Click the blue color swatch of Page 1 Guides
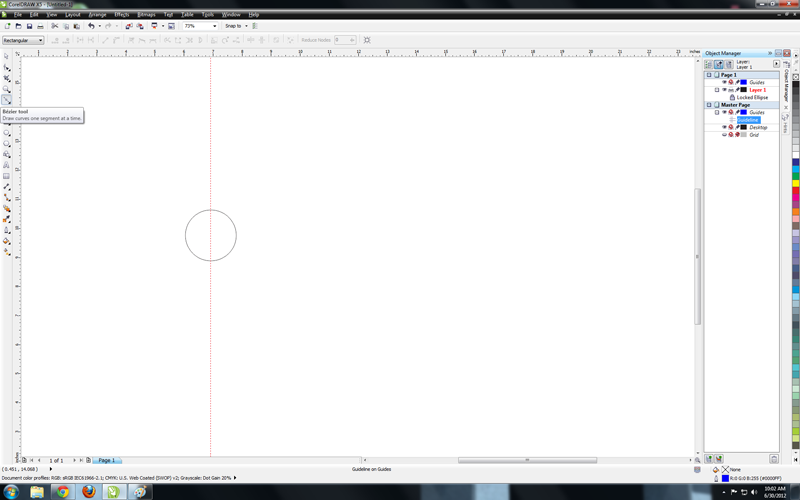The height and width of the screenshot is (500, 800). click(x=744, y=82)
